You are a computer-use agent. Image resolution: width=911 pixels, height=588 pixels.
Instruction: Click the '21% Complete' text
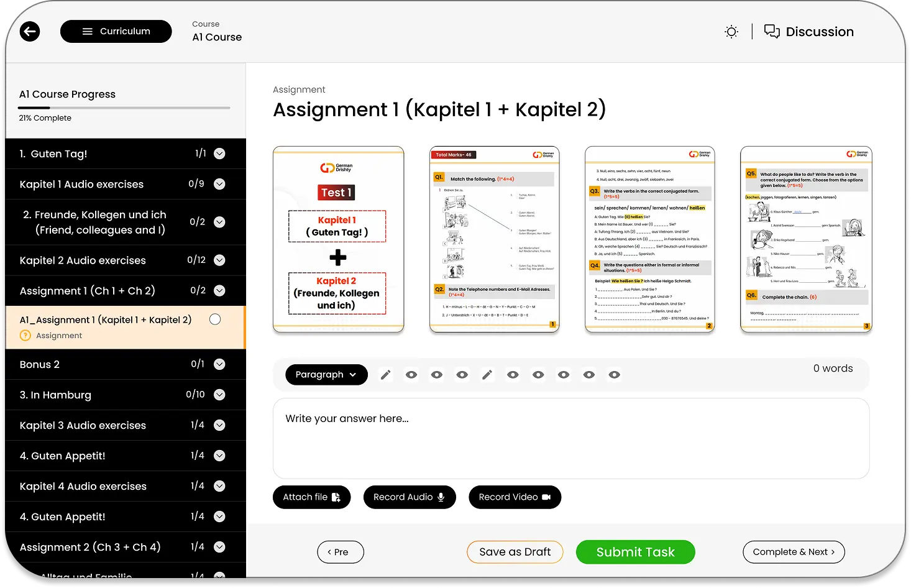[x=45, y=118]
